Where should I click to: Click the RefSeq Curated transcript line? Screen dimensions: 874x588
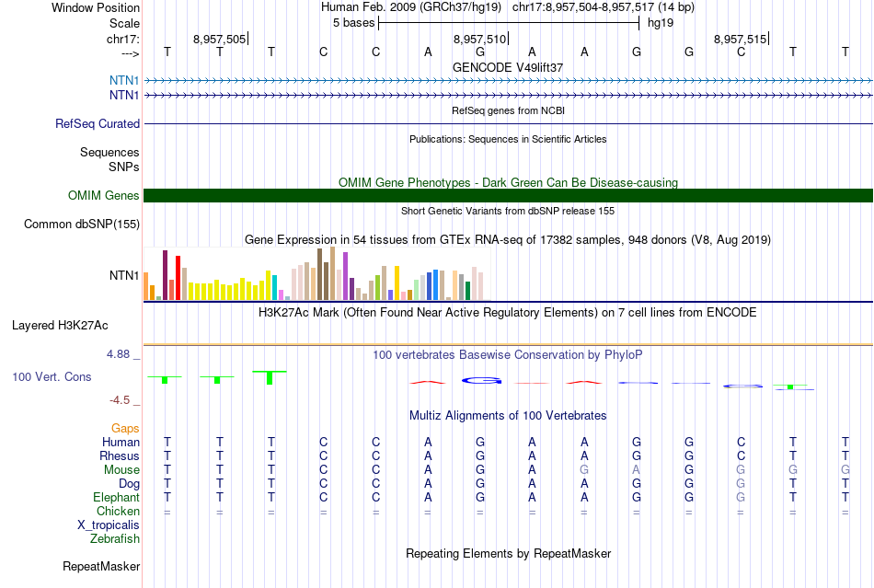point(509,123)
